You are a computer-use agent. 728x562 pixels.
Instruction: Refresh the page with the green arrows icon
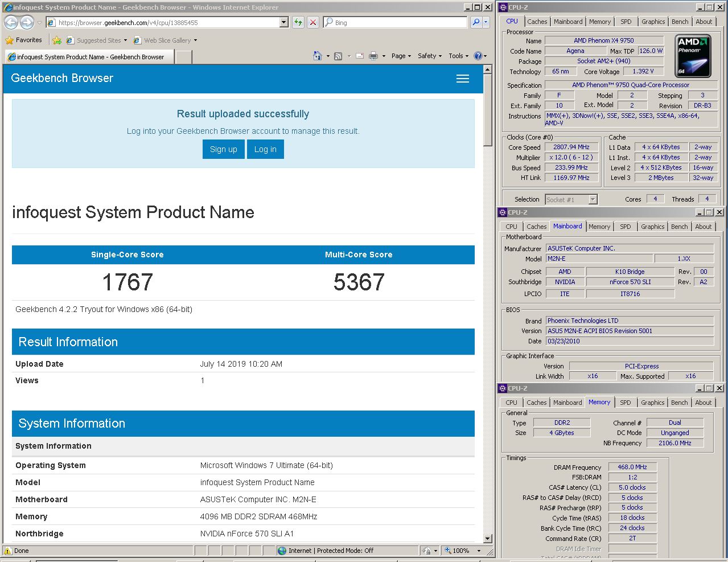pyautogui.click(x=298, y=22)
